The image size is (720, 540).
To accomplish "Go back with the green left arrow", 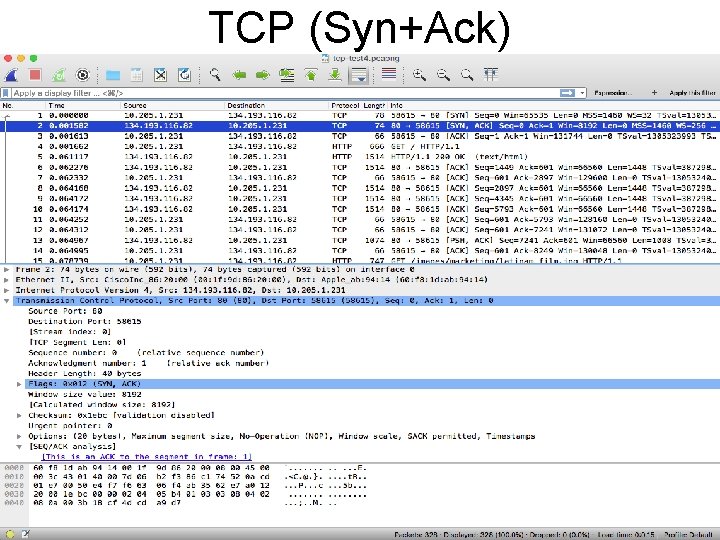I will pyautogui.click(x=239, y=75).
